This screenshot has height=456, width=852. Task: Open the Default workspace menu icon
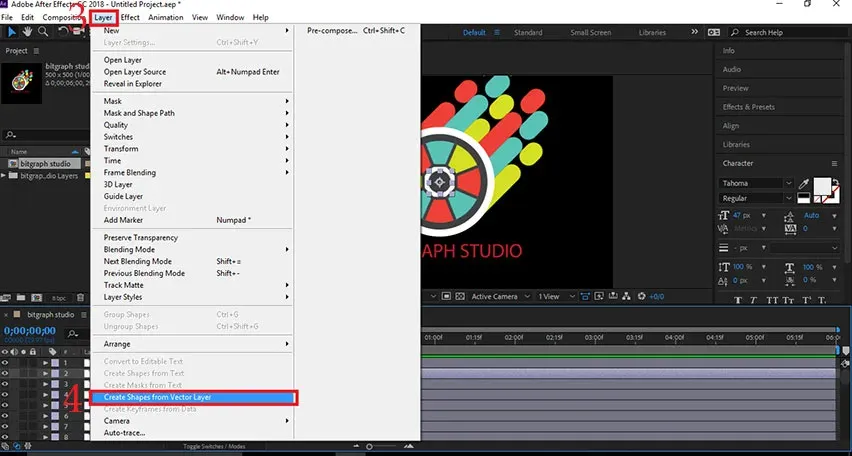(497, 33)
